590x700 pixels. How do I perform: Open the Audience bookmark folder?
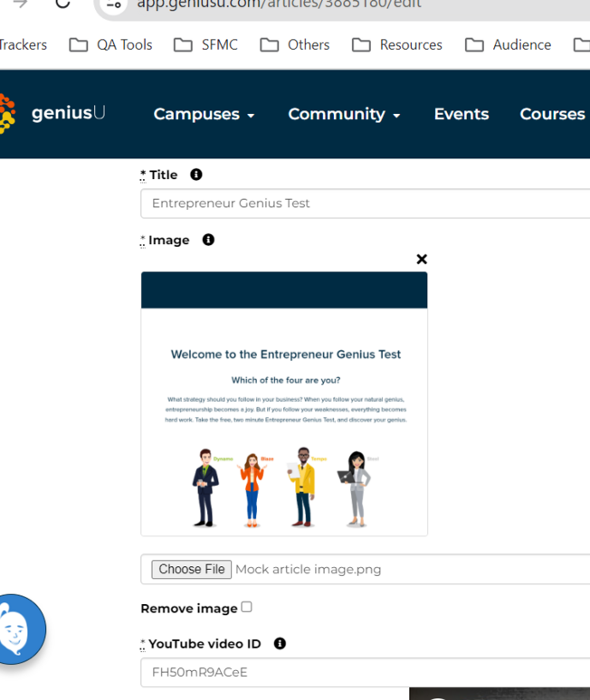(509, 44)
